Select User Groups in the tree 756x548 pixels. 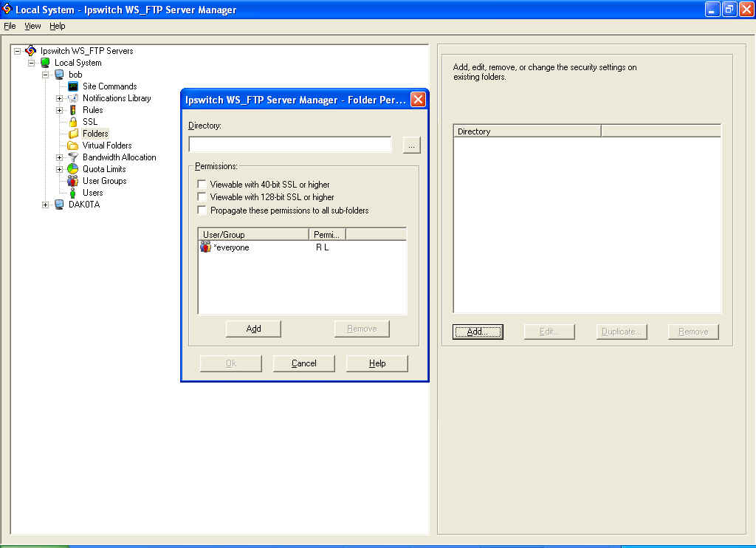[x=105, y=181]
